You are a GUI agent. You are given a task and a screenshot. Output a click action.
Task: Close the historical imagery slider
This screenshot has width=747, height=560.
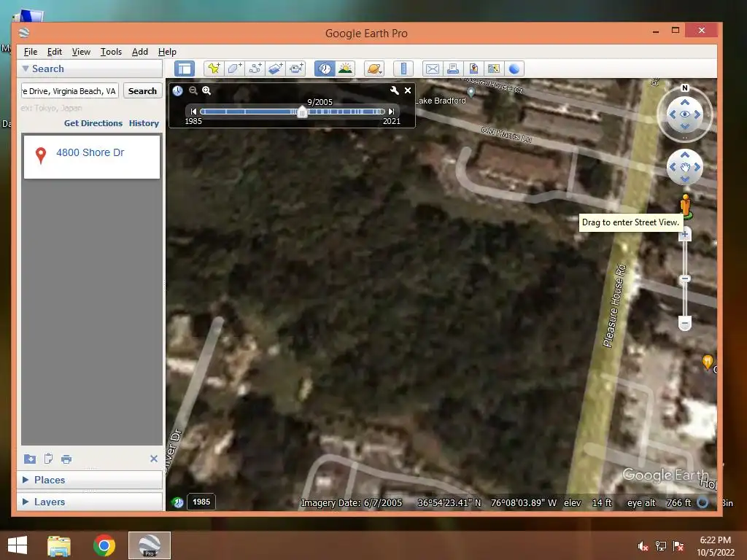408,90
